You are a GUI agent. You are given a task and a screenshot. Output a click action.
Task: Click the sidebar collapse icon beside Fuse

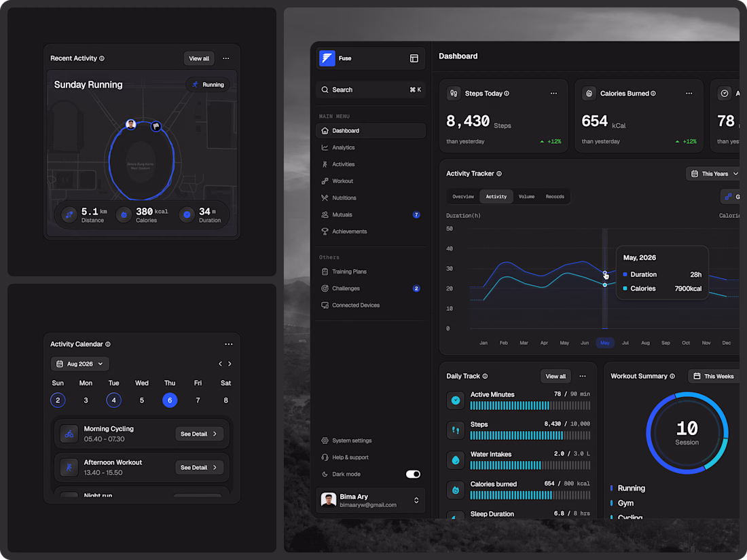[x=414, y=58]
